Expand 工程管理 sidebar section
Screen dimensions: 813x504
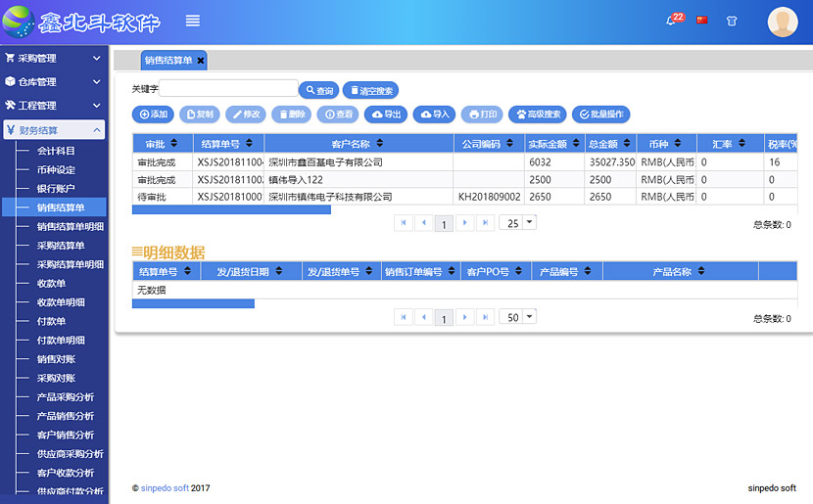point(54,106)
